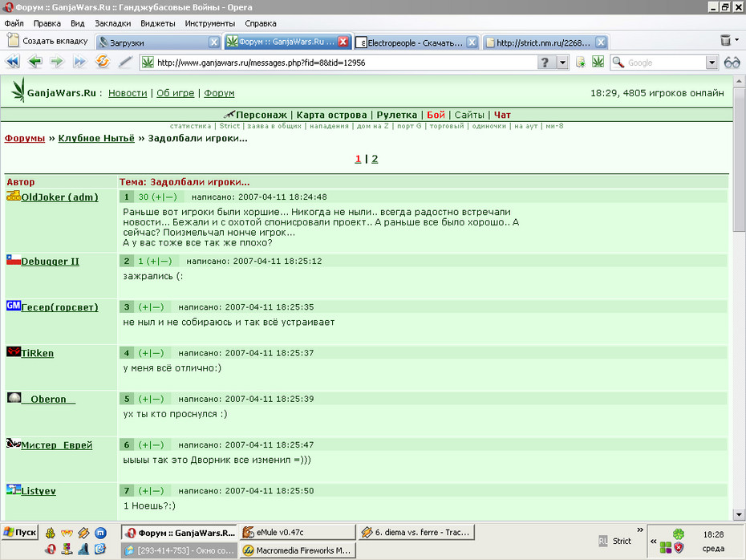
Task: Click the green clover tray icon
Action: [x=678, y=534]
